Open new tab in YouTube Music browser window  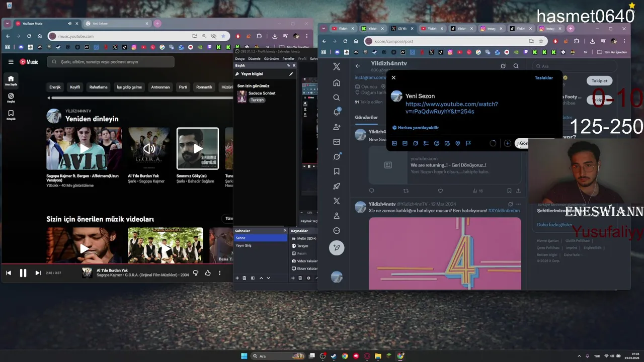coord(157,24)
